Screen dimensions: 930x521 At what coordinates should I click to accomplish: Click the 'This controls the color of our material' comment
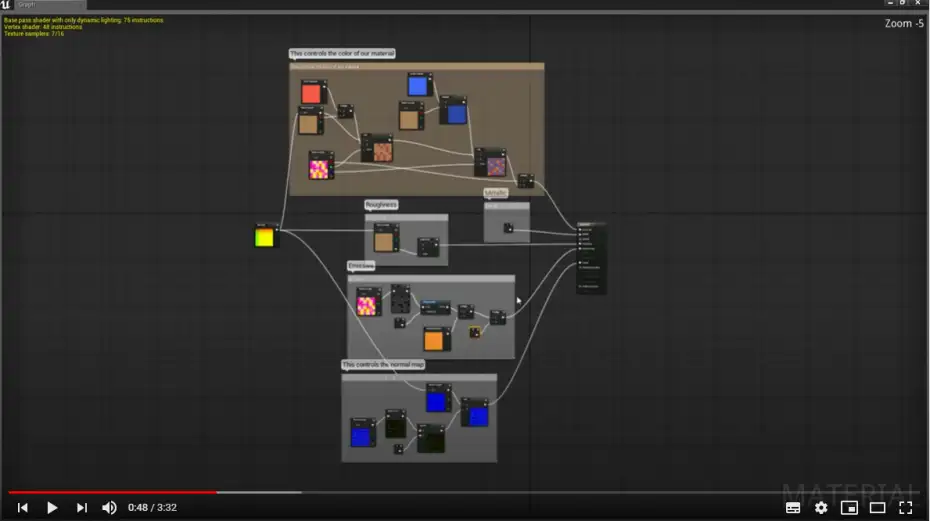coord(342,53)
